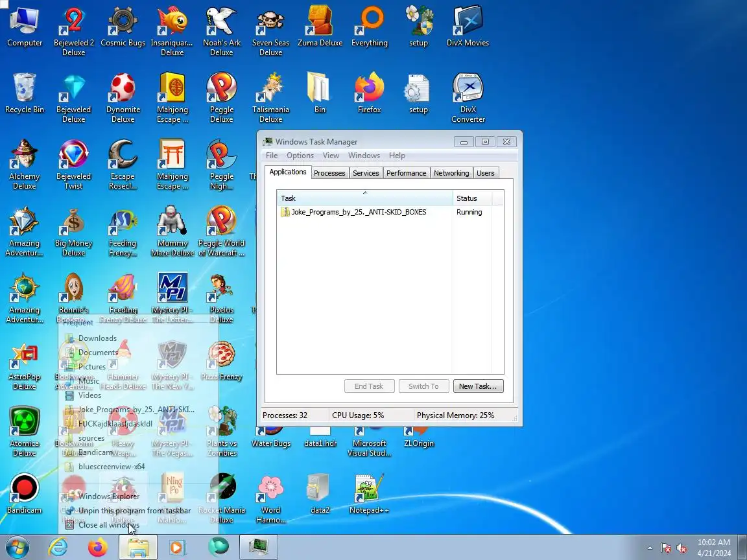
Task: Switch to the Processes tab
Action: click(x=329, y=173)
